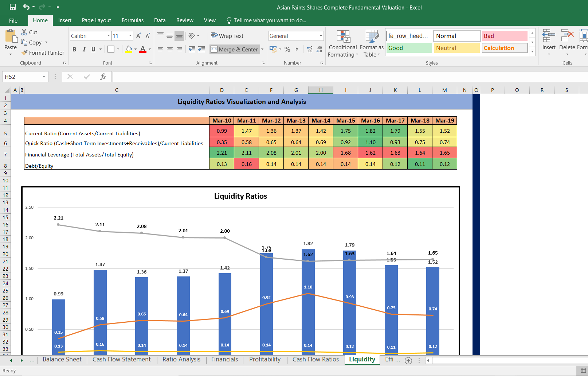This screenshot has width=588, height=376.
Task: Click Increase Decimal icon
Action: click(x=310, y=49)
